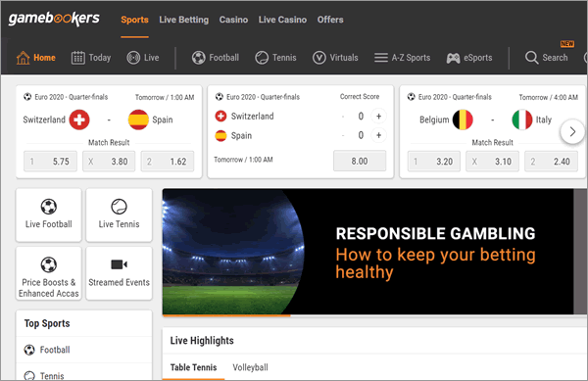This screenshot has height=381, width=588.
Task: Select the Football icon in the top bar
Action: [198, 58]
